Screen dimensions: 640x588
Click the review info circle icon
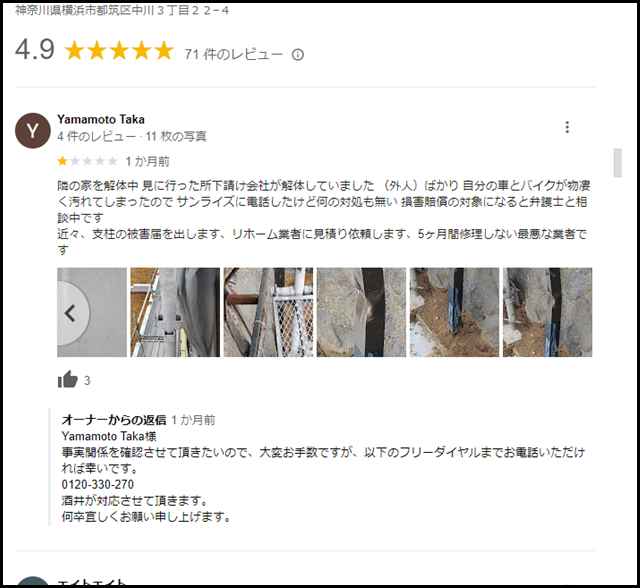[298, 55]
